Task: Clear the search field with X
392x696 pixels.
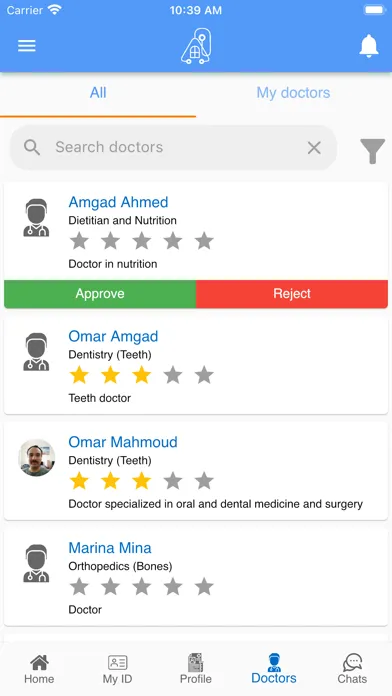Action: (314, 148)
